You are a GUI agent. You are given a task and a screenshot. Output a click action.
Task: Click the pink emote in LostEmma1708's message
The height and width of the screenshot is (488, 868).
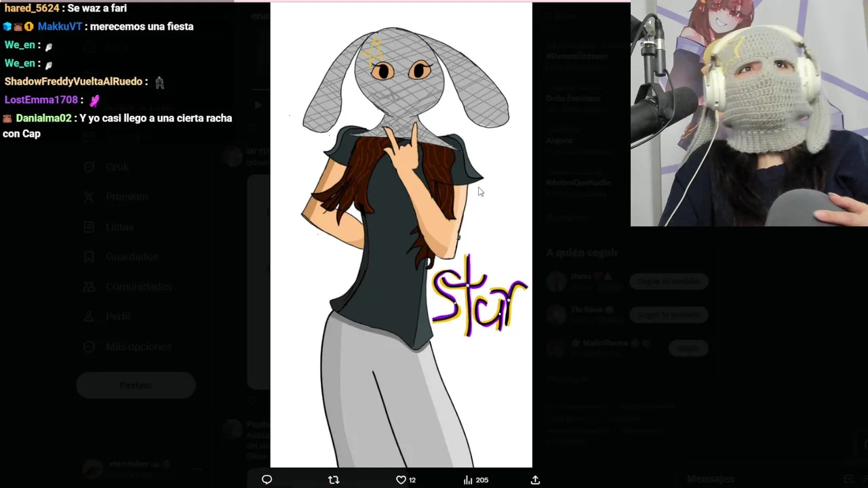click(94, 100)
